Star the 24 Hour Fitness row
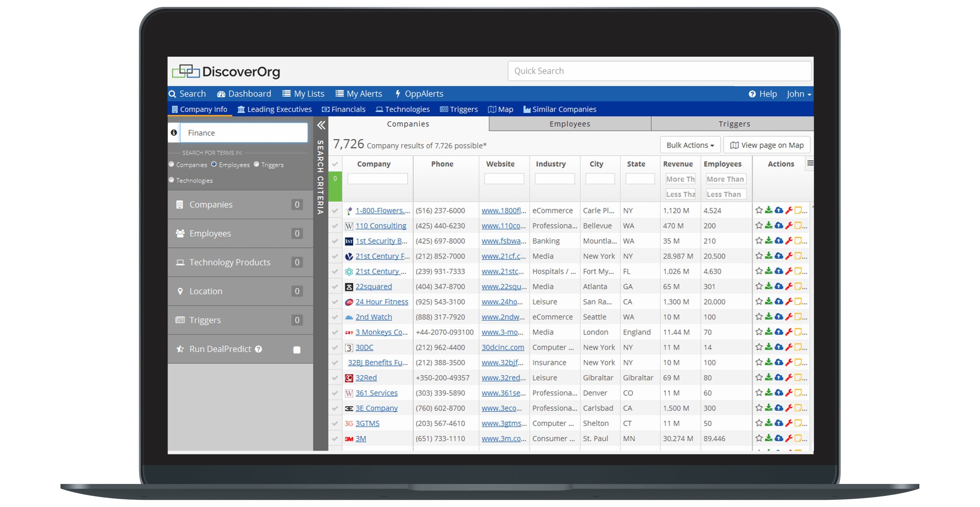 [x=759, y=301]
